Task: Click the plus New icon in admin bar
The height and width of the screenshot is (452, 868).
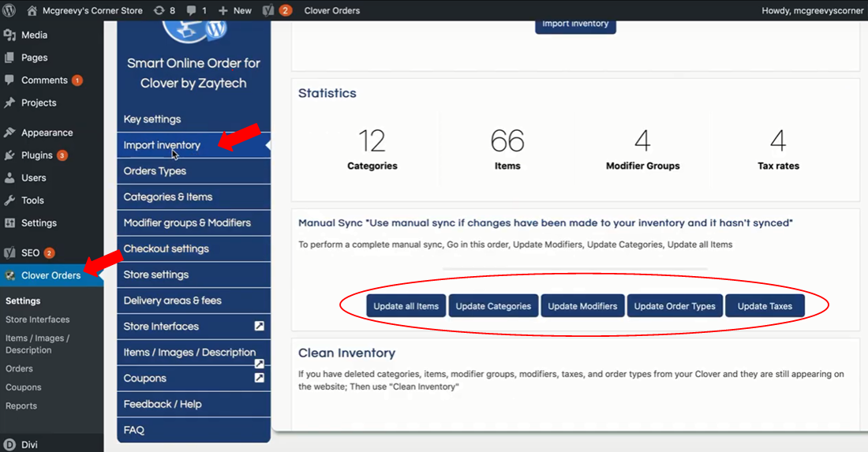Action: tap(223, 10)
